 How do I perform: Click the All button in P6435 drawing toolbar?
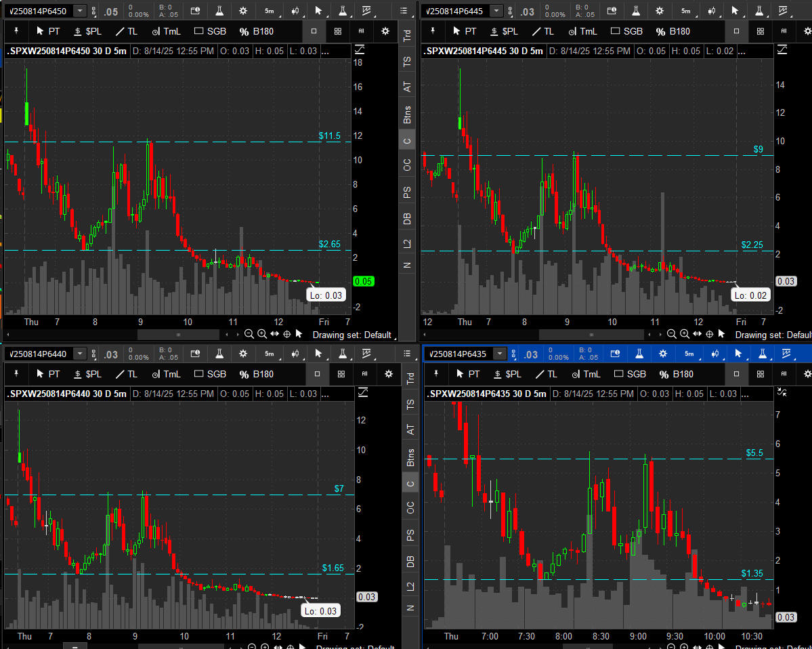pos(784,374)
